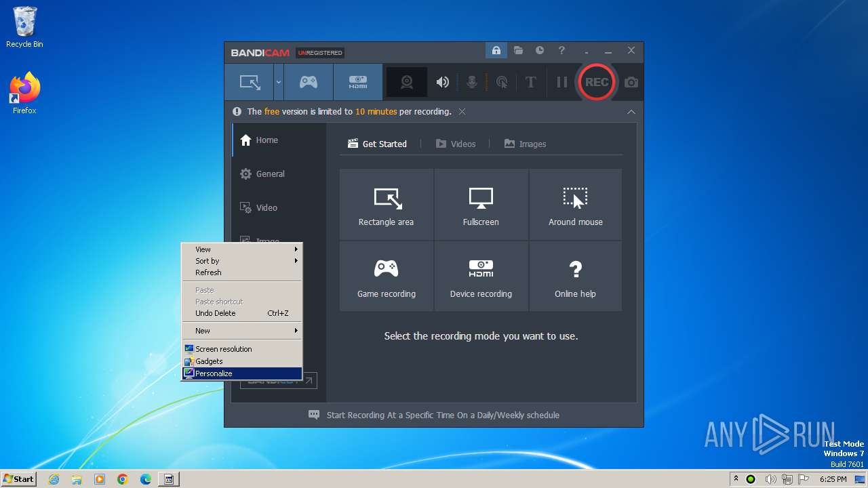868x488 pixels.
Task: Select screen recording mode in Bandicam toolbar
Action: [x=250, y=82]
